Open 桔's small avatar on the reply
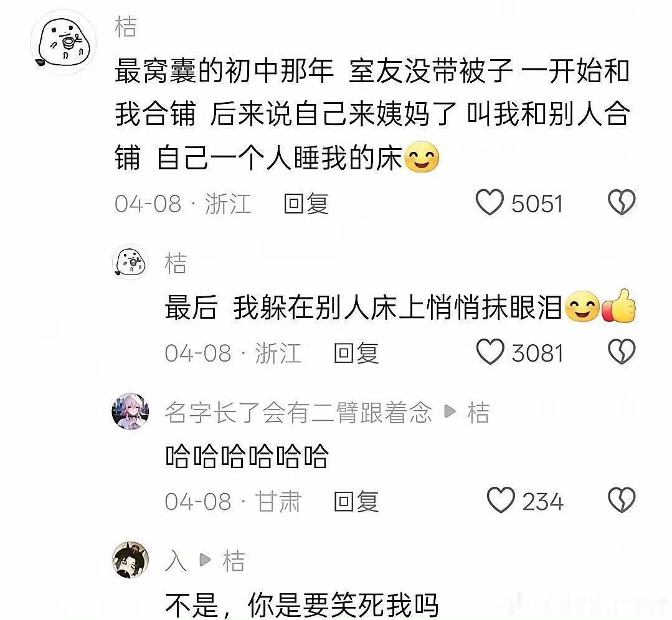This screenshot has height=620, width=672. (130, 262)
